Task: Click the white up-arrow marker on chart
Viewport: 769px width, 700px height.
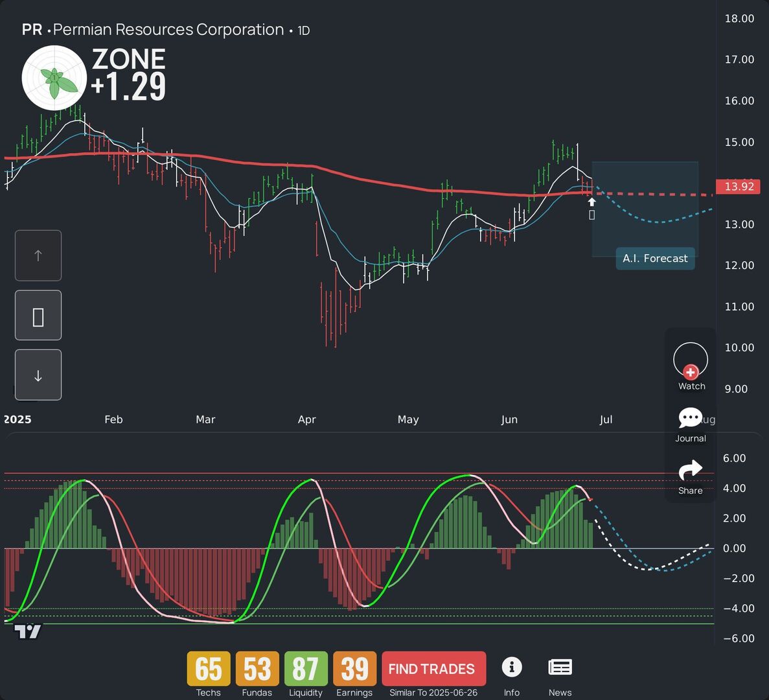Action: (x=592, y=202)
